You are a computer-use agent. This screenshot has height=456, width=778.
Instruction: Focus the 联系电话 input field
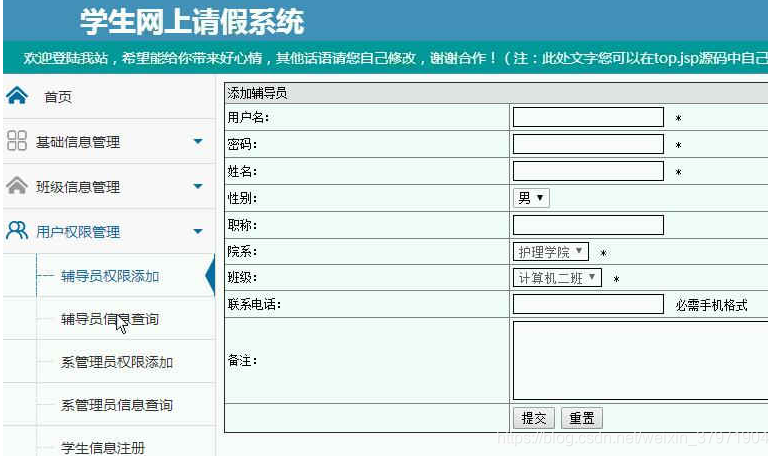click(588, 304)
